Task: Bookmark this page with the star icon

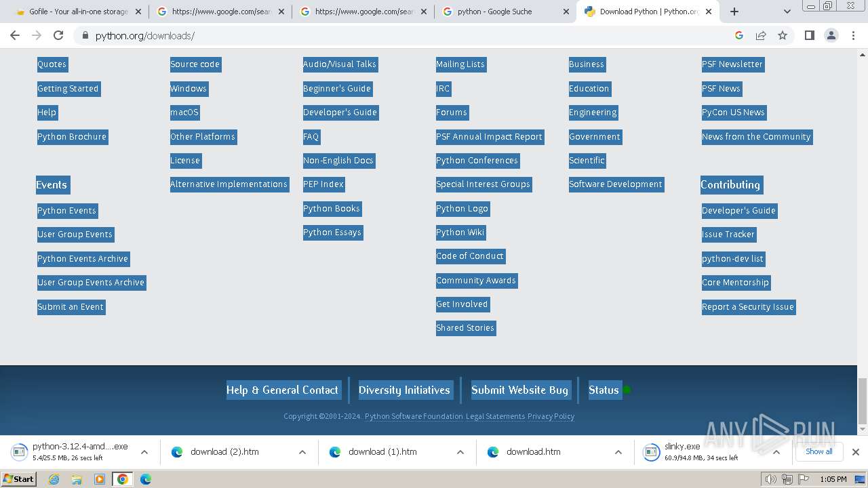Action: tap(783, 35)
